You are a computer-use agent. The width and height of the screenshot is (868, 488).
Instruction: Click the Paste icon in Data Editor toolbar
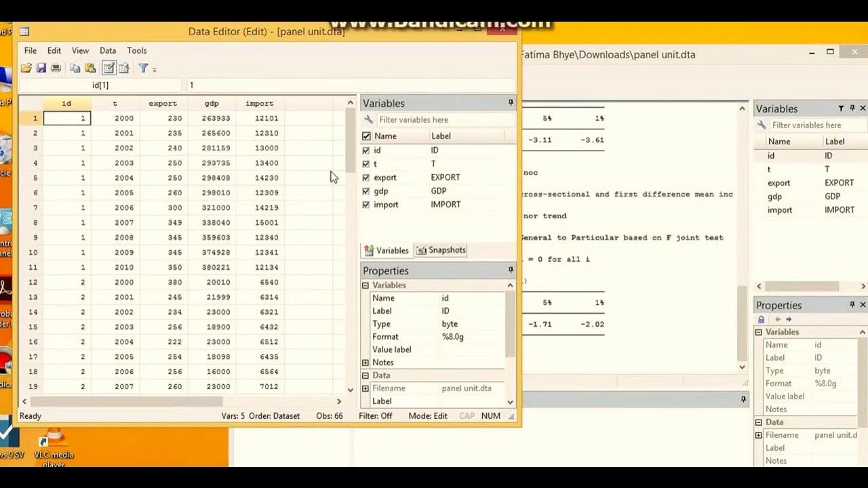(90, 68)
